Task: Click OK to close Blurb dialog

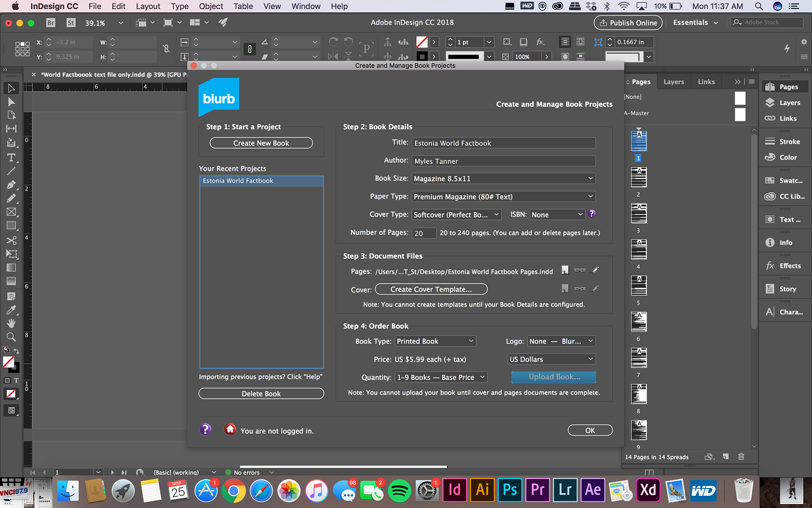Action: click(x=590, y=430)
